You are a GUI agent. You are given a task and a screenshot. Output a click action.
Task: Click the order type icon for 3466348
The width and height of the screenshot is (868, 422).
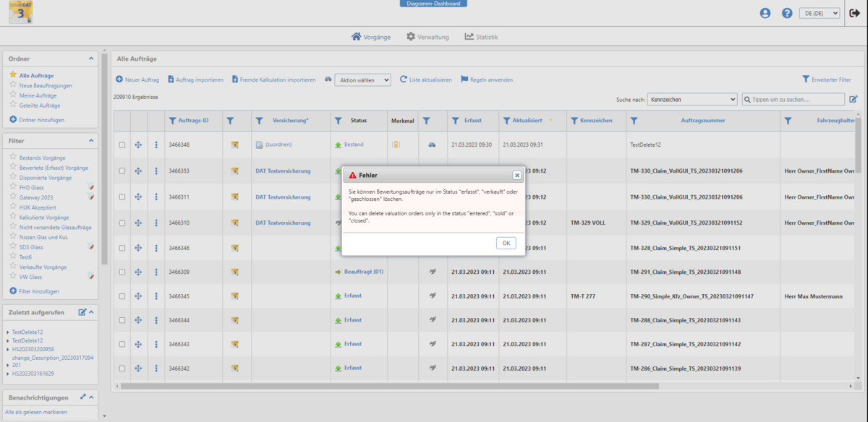click(234, 145)
